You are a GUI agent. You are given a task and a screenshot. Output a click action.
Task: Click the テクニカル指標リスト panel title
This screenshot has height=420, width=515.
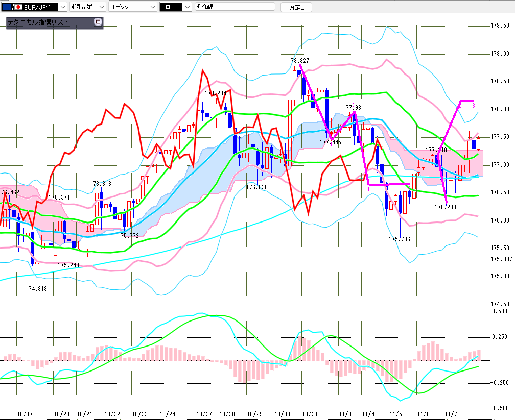point(38,22)
